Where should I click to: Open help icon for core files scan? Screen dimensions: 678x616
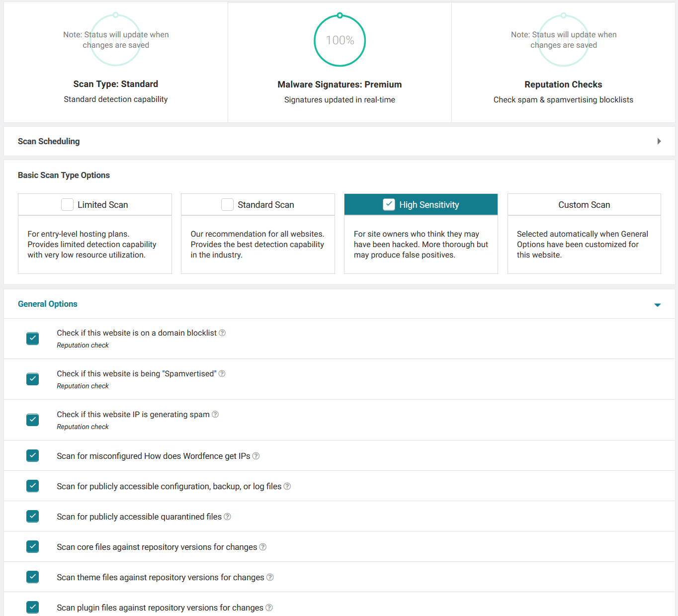[263, 547]
